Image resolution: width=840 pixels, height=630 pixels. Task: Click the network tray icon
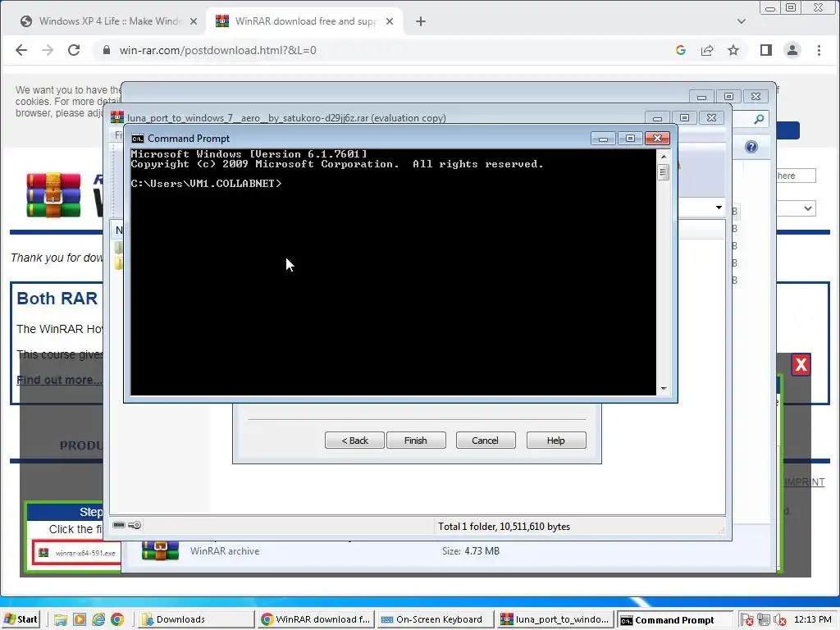764,620
